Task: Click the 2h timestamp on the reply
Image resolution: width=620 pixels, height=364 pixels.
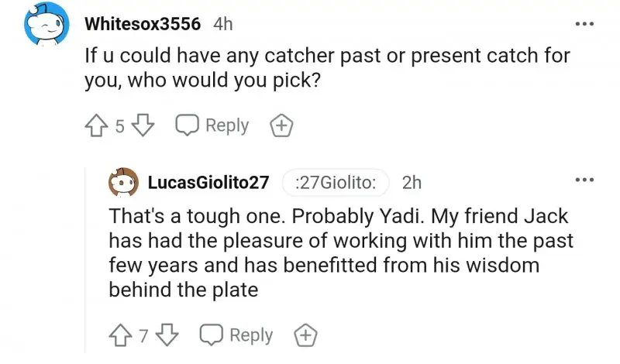Action: pyautogui.click(x=412, y=183)
